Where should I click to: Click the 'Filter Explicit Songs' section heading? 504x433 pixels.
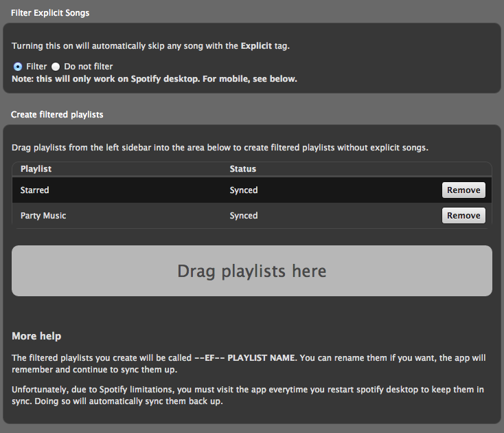(50, 13)
